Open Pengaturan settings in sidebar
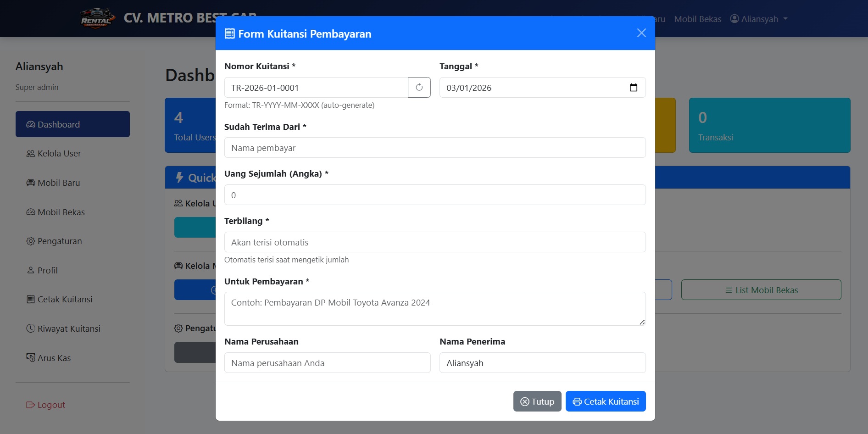 coord(59,241)
